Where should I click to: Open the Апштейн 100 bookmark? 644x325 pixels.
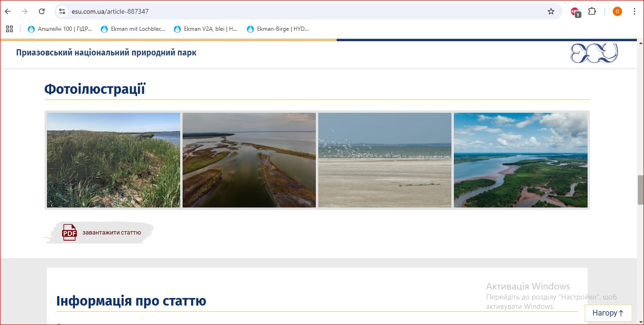point(60,29)
